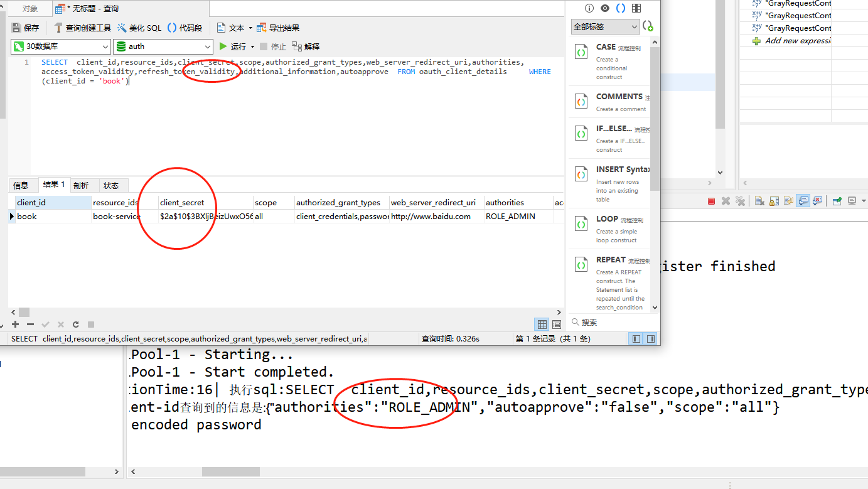Viewport: 868px width, 489px height.
Task: Click the 保存 save icon
Action: click(17, 28)
